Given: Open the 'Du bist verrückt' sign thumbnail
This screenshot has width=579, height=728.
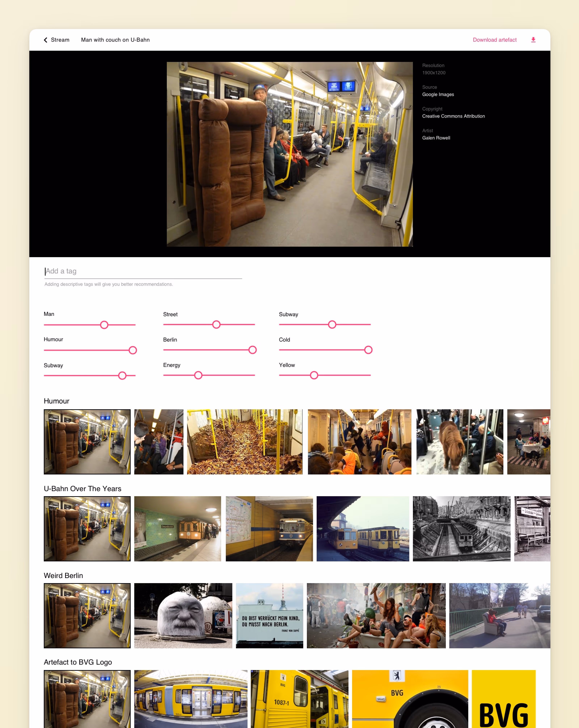Looking at the screenshot, I should [269, 615].
